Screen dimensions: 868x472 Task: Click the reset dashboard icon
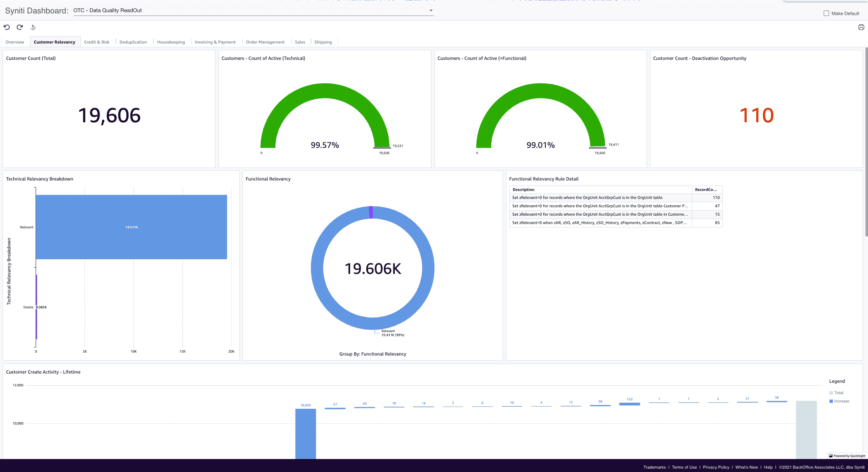point(33,28)
